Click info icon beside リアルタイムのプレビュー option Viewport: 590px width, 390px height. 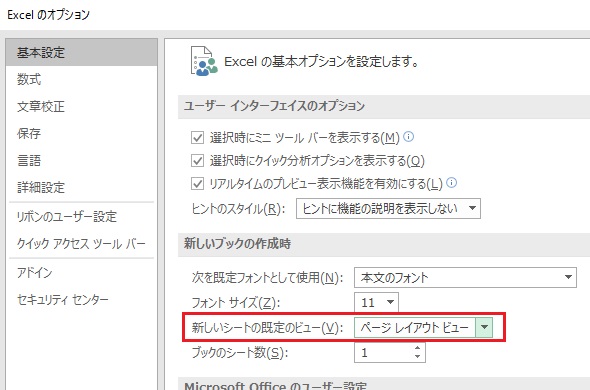452,183
